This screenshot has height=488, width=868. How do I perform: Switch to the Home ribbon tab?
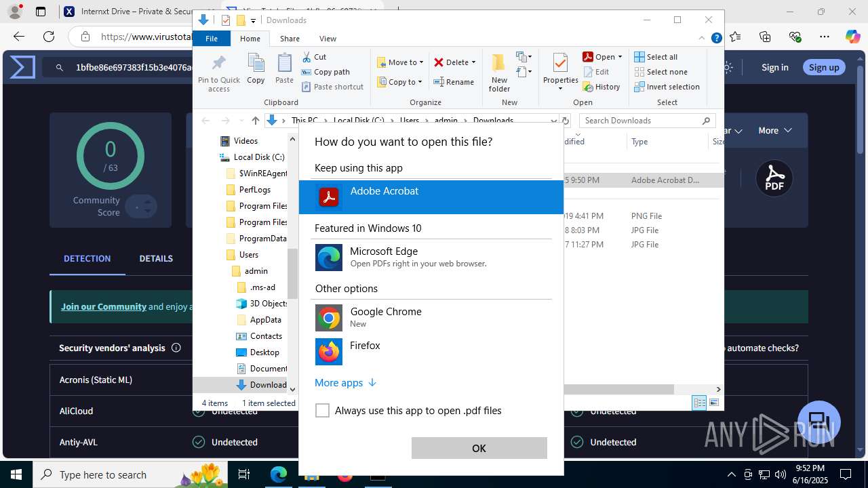click(250, 39)
